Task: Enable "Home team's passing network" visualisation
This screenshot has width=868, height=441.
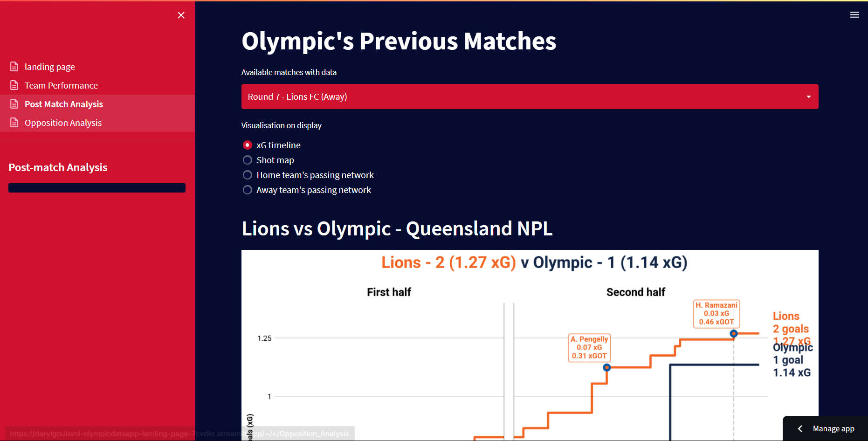Action: point(247,175)
